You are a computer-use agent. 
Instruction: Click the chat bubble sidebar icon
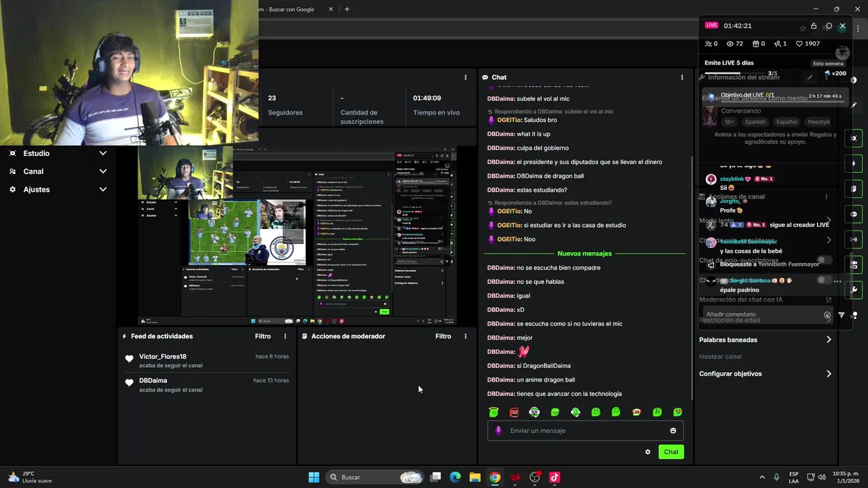[x=854, y=214]
